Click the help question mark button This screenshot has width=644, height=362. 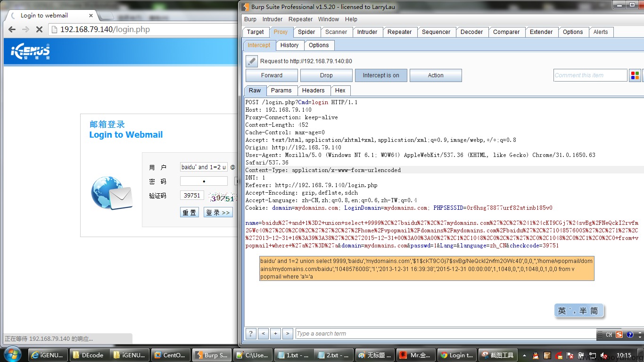tap(251, 333)
